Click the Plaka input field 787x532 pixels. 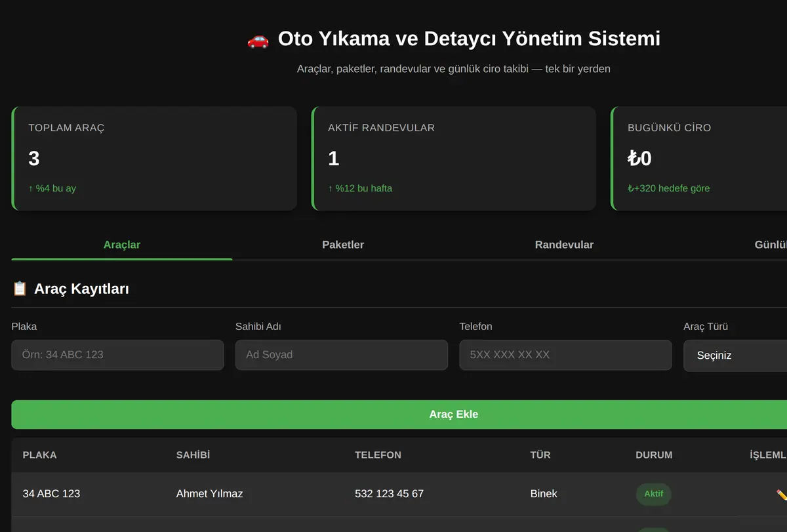pyautogui.click(x=117, y=355)
